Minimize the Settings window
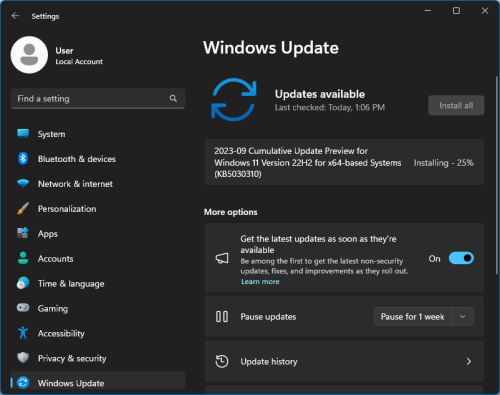This screenshot has height=395, width=500. 428,11
